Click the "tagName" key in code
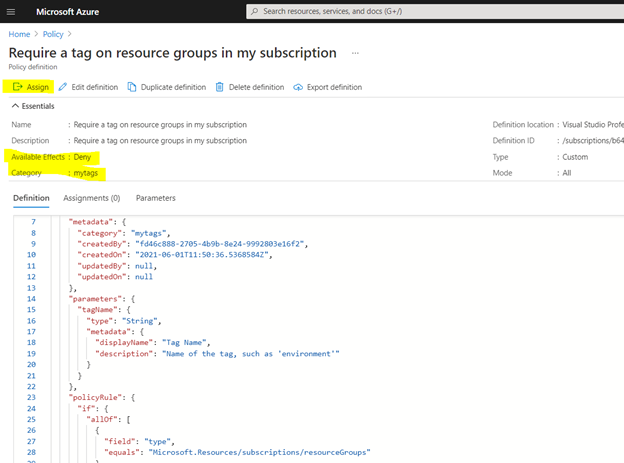624x463 pixels. 98,309
